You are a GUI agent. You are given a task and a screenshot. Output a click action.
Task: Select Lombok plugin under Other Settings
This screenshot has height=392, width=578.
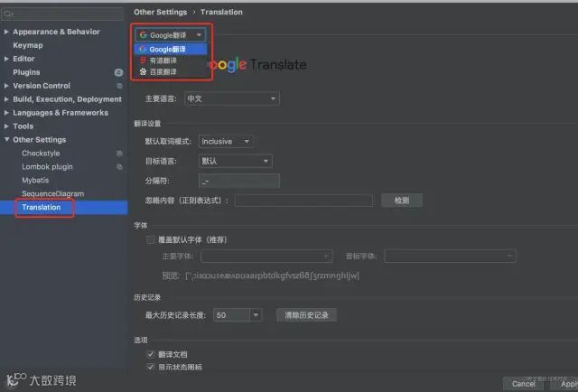click(47, 167)
